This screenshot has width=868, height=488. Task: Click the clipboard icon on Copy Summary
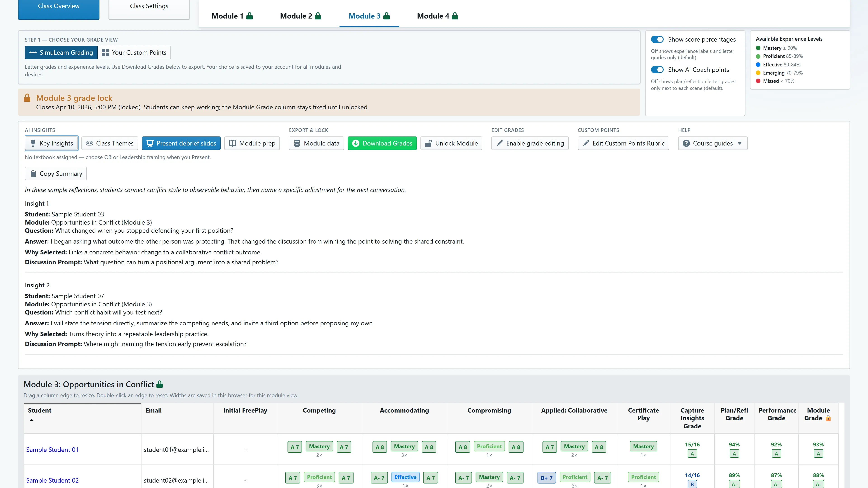[33, 174]
